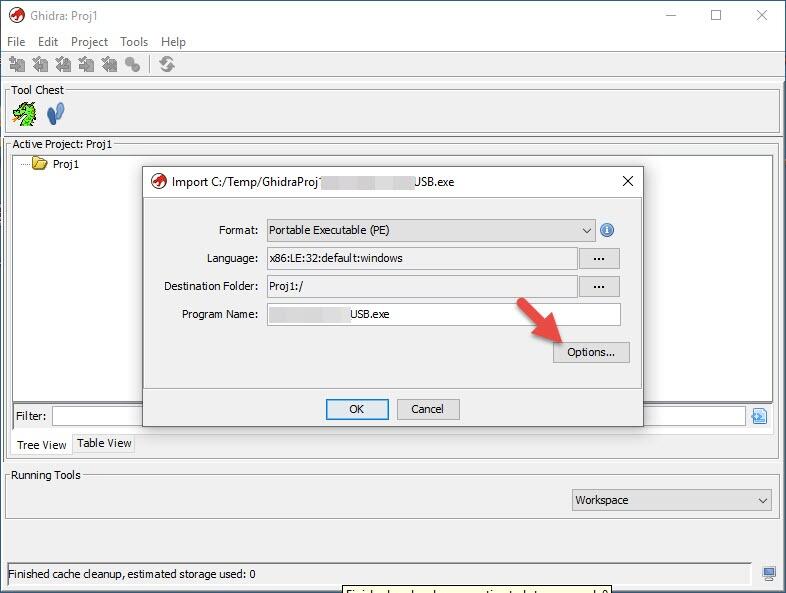
Task: Open the Version Tracking footprints tool
Action: [56, 114]
